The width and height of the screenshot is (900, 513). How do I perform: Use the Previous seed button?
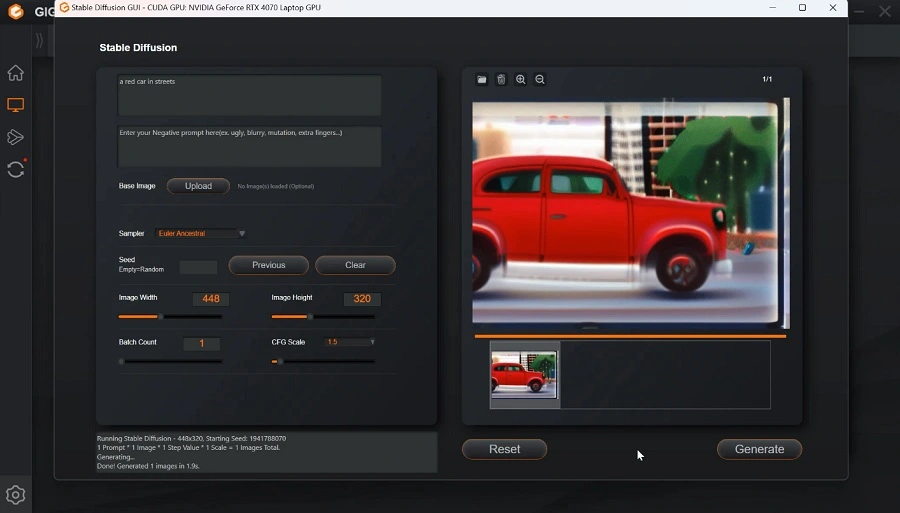tap(269, 265)
